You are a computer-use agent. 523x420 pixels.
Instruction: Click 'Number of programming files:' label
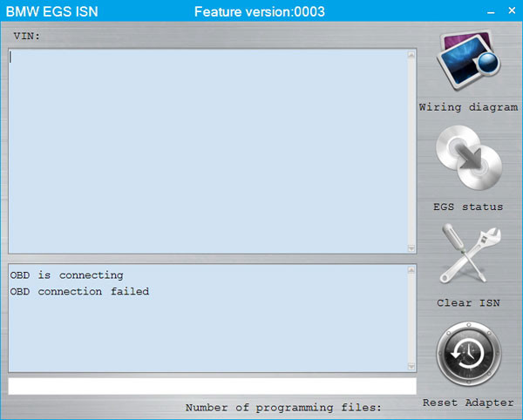tap(283, 408)
